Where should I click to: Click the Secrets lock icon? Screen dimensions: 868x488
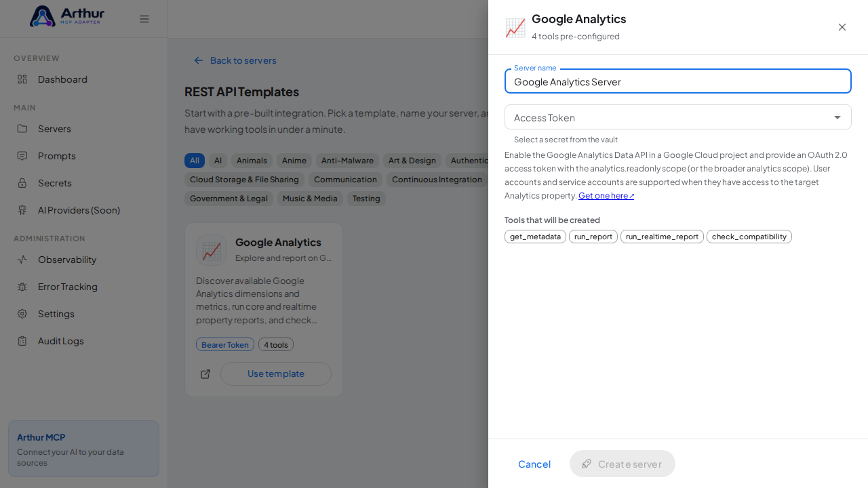pos(22,183)
